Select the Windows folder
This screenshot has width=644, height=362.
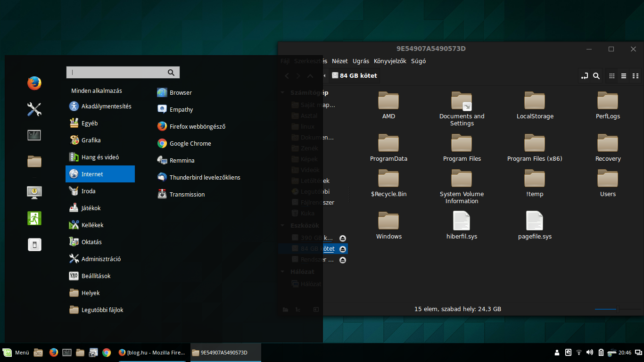(x=388, y=226)
